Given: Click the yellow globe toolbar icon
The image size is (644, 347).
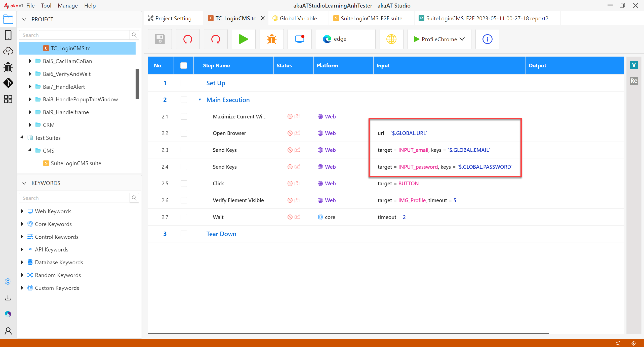Looking at the screenshot, I should (391, 39).
